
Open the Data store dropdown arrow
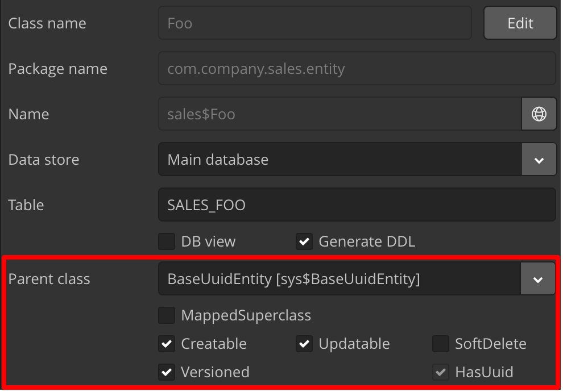[x=539, y=160]
